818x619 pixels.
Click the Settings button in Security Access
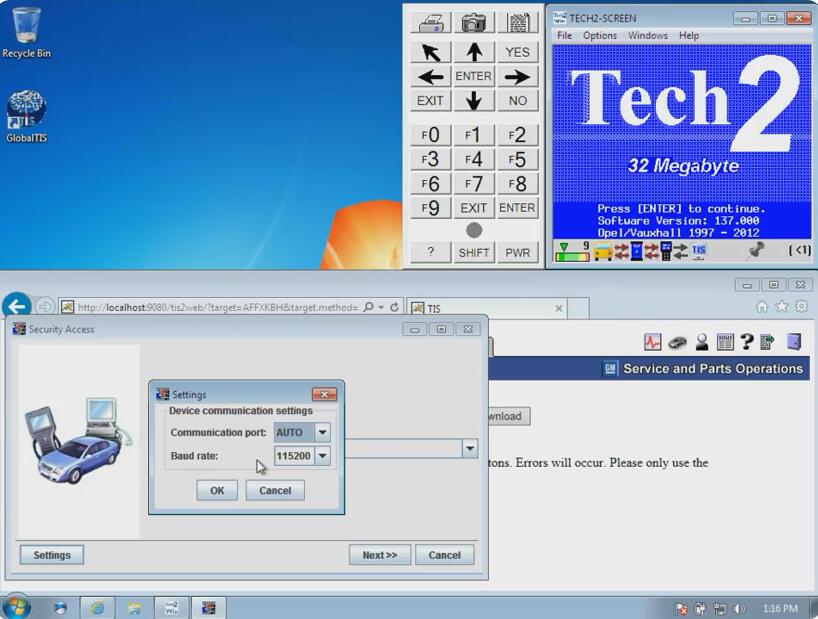pos(52,555)
